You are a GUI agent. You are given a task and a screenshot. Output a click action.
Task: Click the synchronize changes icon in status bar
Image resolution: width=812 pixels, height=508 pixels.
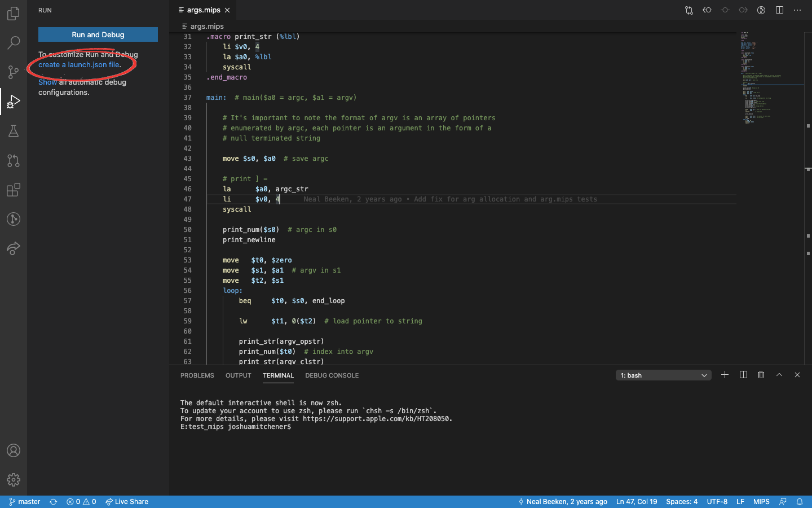click(x=54, y=502)
